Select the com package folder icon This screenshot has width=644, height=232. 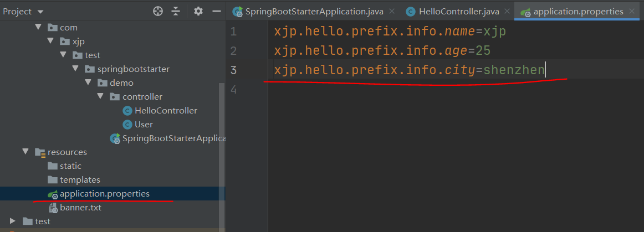pyautogui.click(x=53, y=28)
